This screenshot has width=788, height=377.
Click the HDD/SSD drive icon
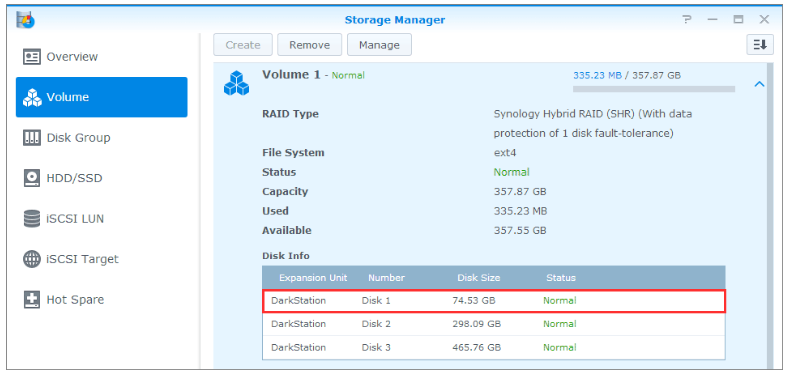tap(32, 178)
